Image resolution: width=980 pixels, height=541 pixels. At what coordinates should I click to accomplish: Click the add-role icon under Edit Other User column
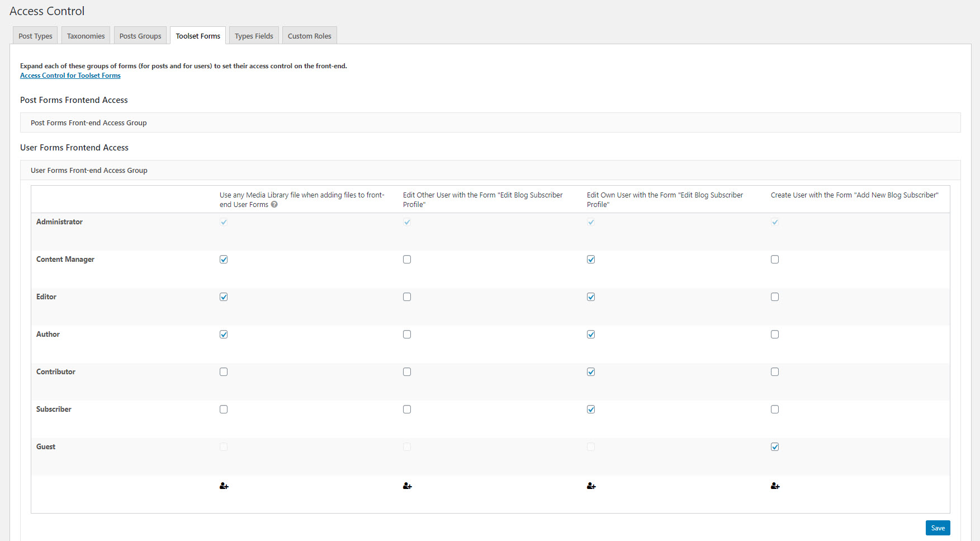(x=407, y=486)
